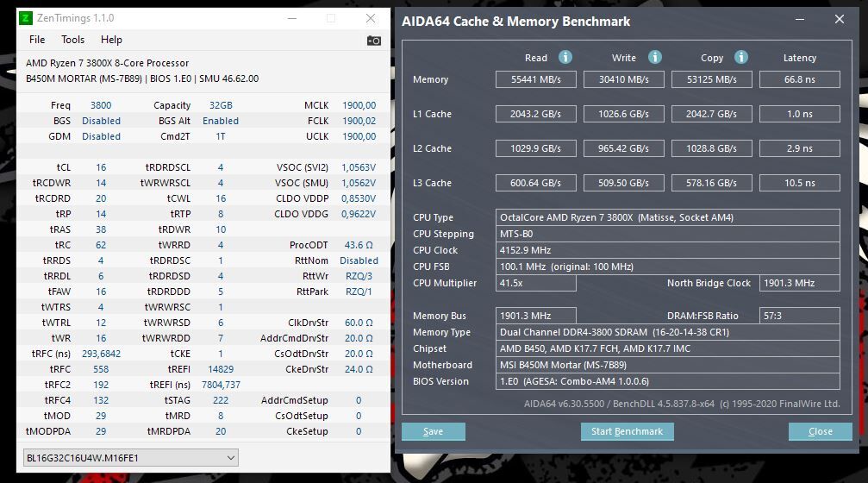This screenshot has height=483, width=868.
Task: Click the L2 Cache Read value 1029.9 GB/s
Action: pyautogui.click(x=536, y=148)
